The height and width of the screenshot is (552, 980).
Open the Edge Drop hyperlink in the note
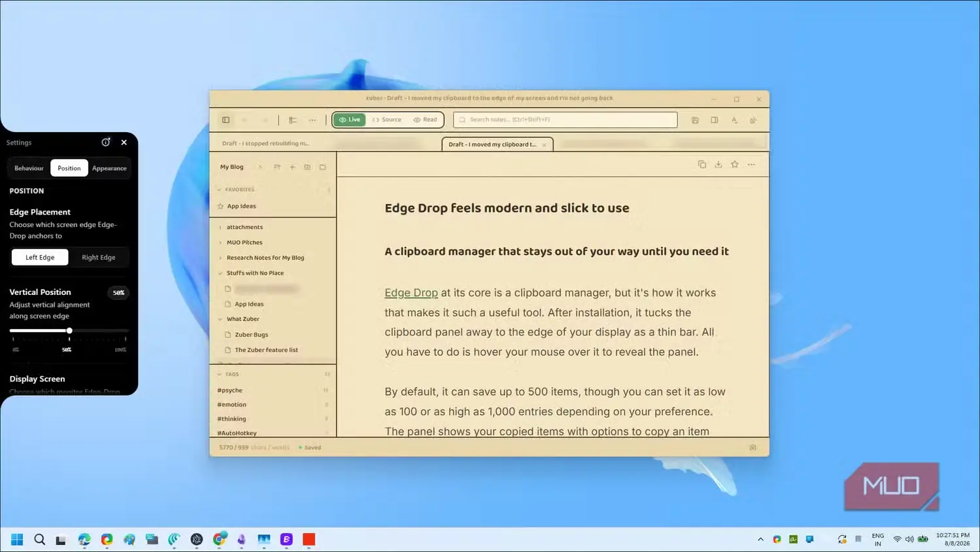tap(411, 293)
